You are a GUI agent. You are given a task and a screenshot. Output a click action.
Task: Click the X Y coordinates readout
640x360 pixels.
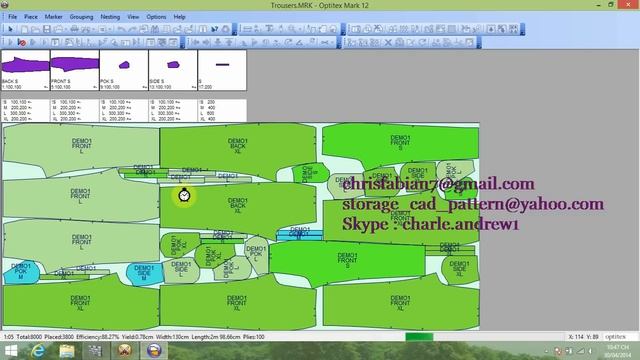(583, 337)
